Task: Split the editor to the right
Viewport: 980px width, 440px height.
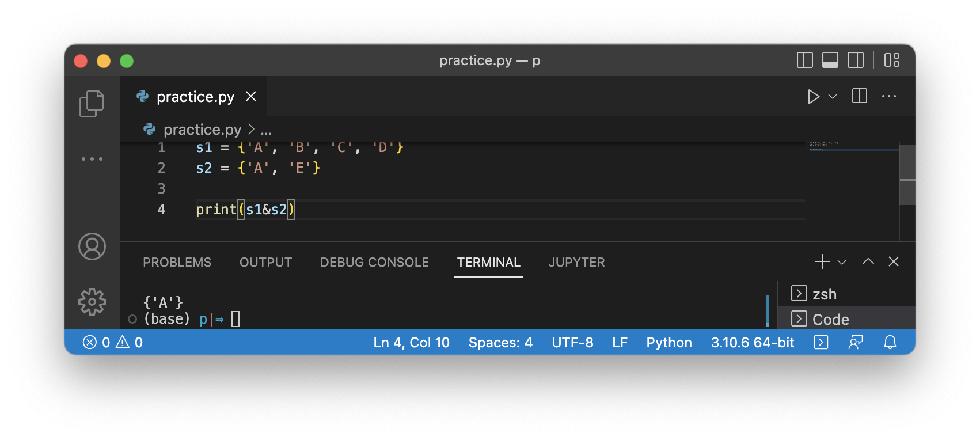Action: coord(859,96)
